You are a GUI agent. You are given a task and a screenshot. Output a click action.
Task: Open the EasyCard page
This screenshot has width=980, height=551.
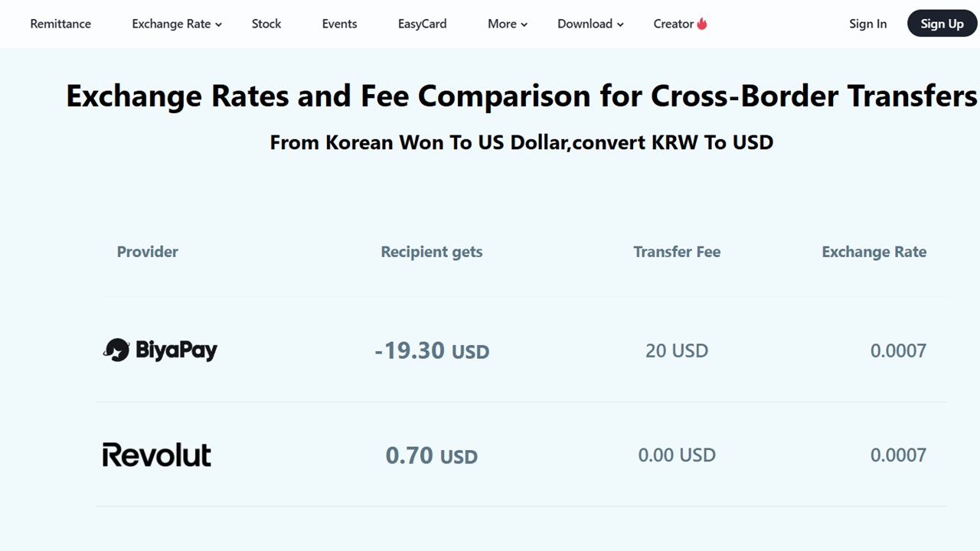pyautogui.click(x=422, y=24)
